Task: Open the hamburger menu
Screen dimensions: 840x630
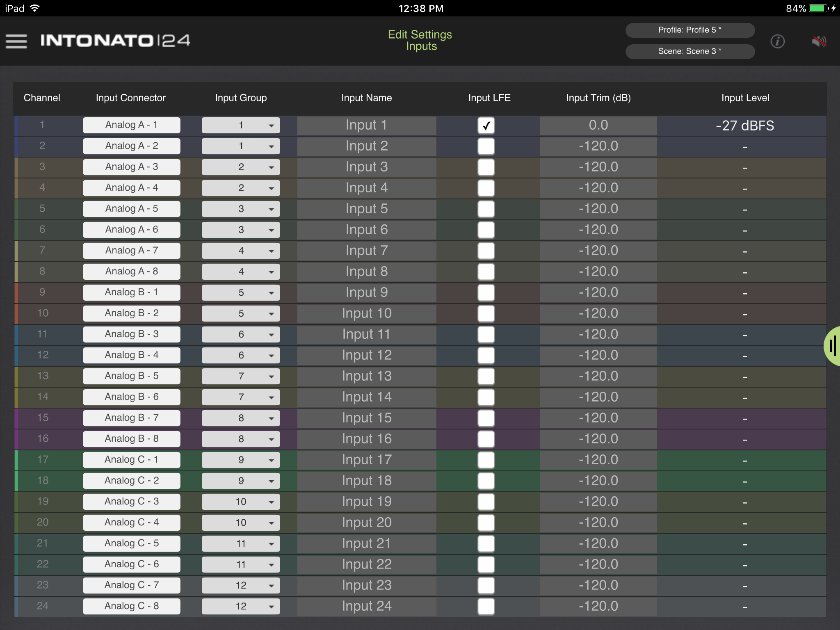Action: pyautogui.click(x=16, y=41)
